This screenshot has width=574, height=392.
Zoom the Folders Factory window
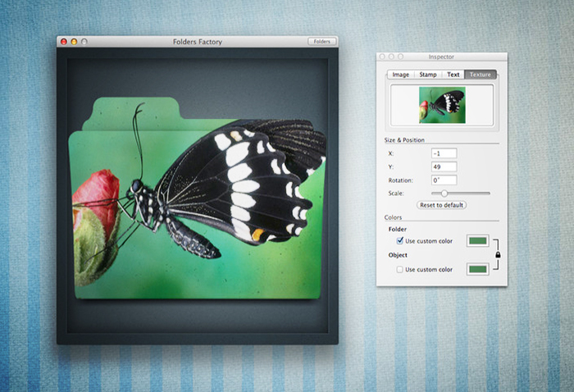[84, 42]
